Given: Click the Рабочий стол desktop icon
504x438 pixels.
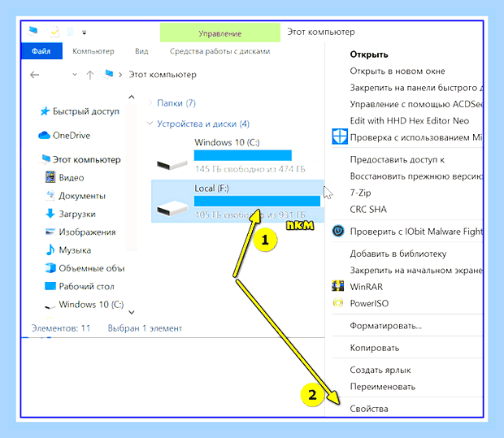Looking at the screenshot, I should 50,286.
